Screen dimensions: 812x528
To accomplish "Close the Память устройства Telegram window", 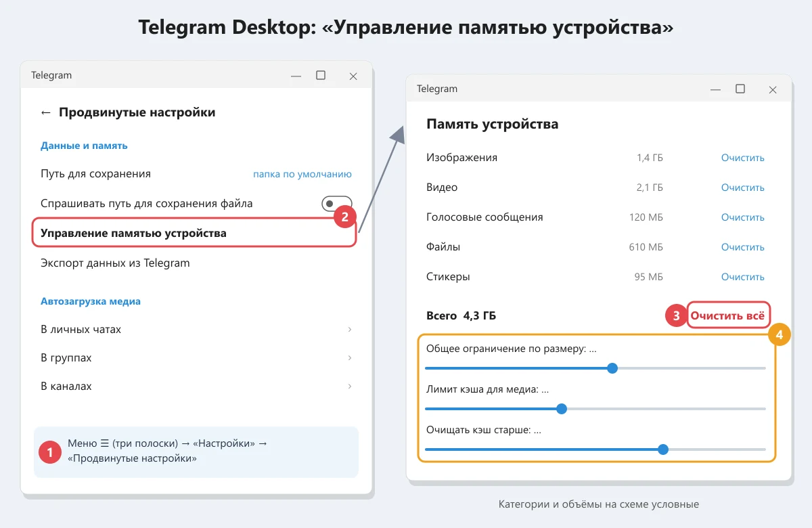I will 773,90.
